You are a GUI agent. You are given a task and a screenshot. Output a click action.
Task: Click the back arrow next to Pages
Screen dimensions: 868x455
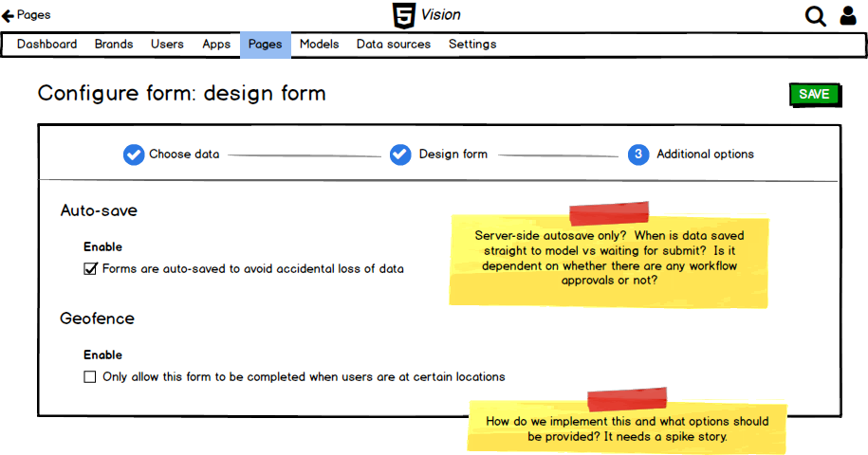pyautogui.click(x=8, y=15)
